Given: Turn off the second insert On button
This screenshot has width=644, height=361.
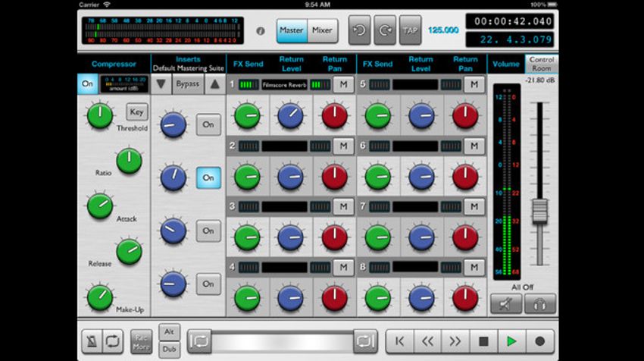Looking at the screenshot, I should click(208, 177).
